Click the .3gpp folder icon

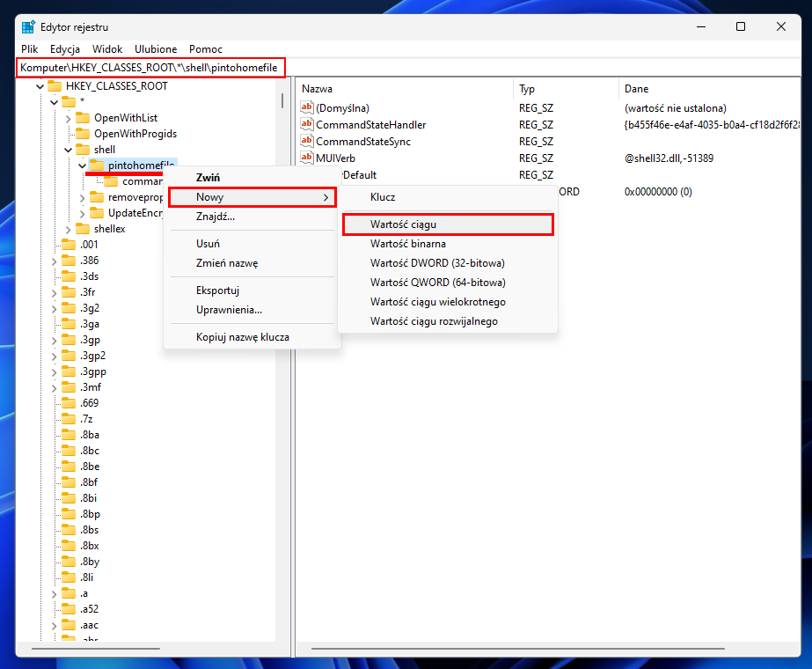tap(69, 371)
